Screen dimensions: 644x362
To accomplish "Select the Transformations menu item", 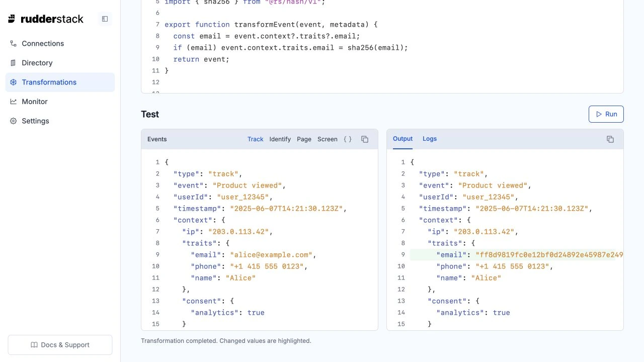I will tap(60, 82).
